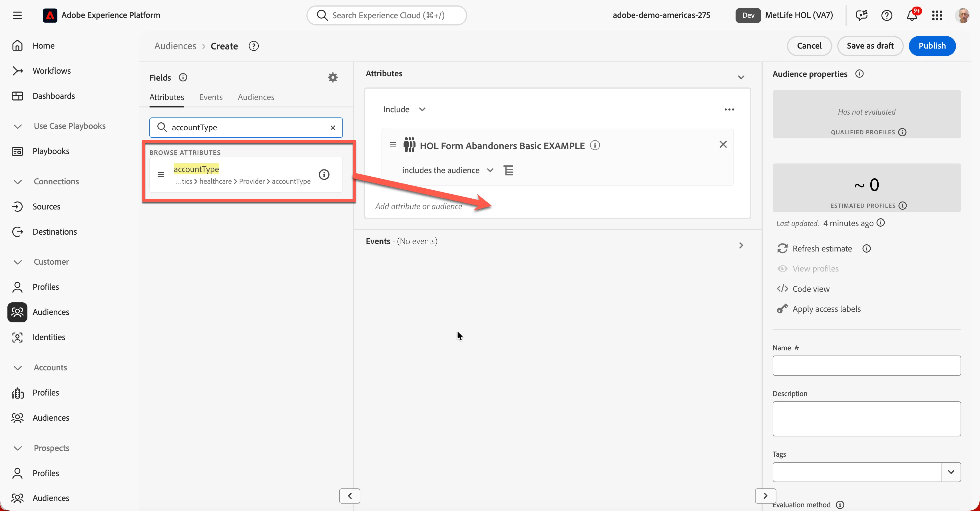Click Save as draft

(x=870, y=46)
